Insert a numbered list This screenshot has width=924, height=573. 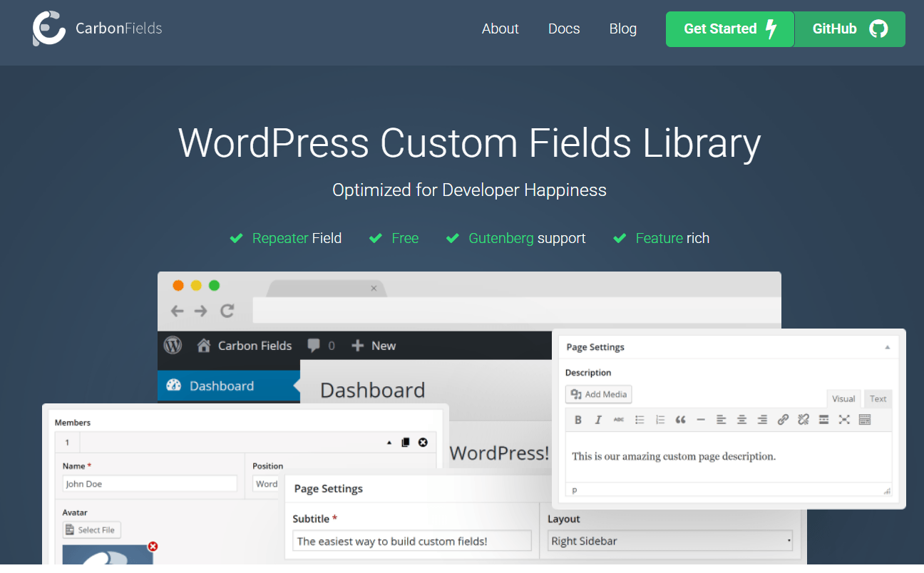[660, 420]
